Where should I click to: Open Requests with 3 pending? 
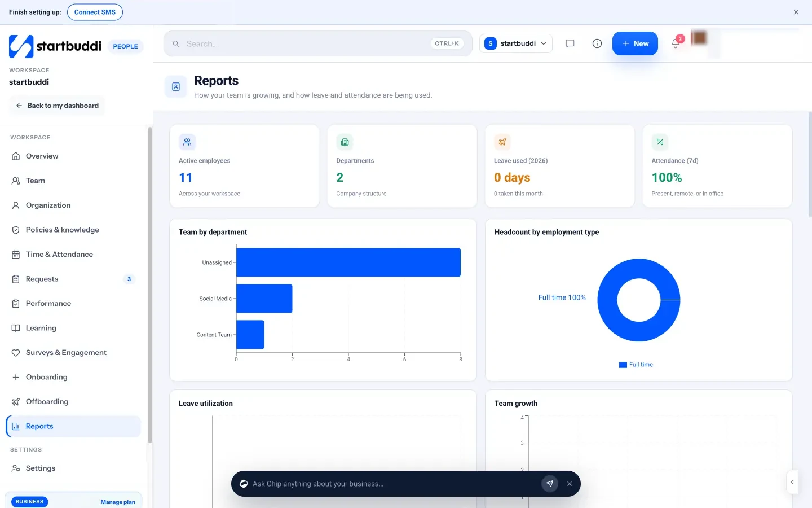73,279
